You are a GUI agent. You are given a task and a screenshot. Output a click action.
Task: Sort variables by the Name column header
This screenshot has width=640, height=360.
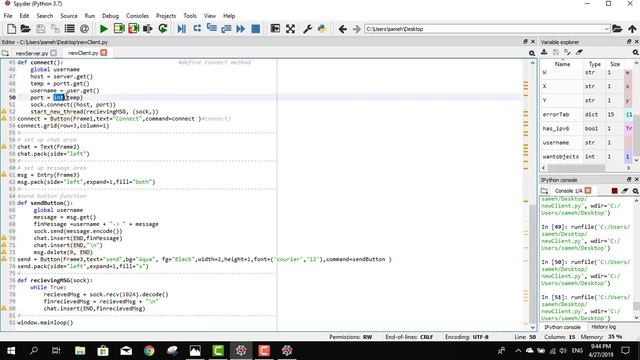point(562,64)
